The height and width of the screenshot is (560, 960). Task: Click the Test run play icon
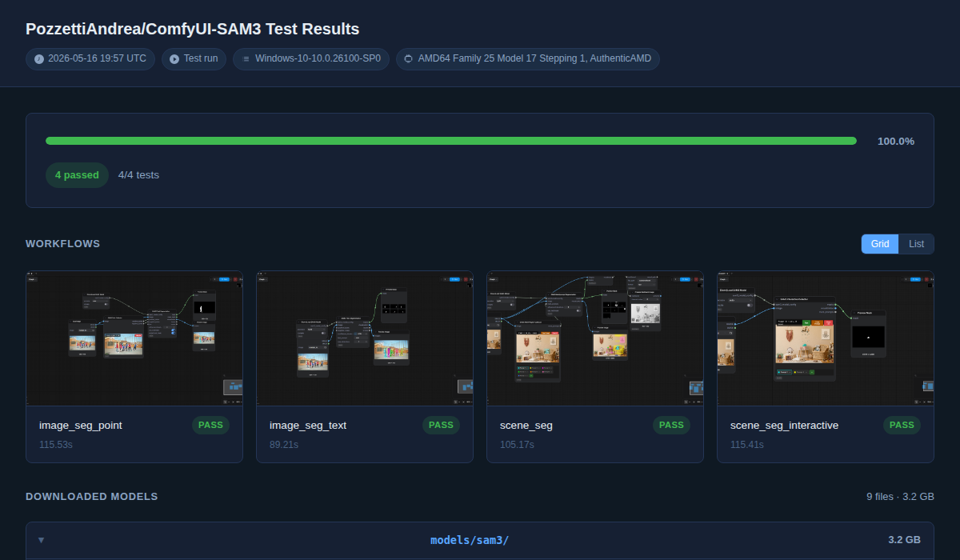pyautogui.click(x=174, y=58)
